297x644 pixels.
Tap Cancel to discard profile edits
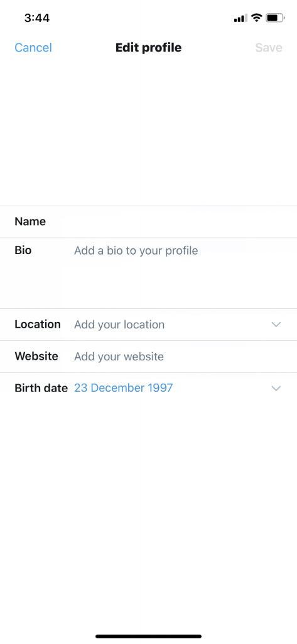33,48
